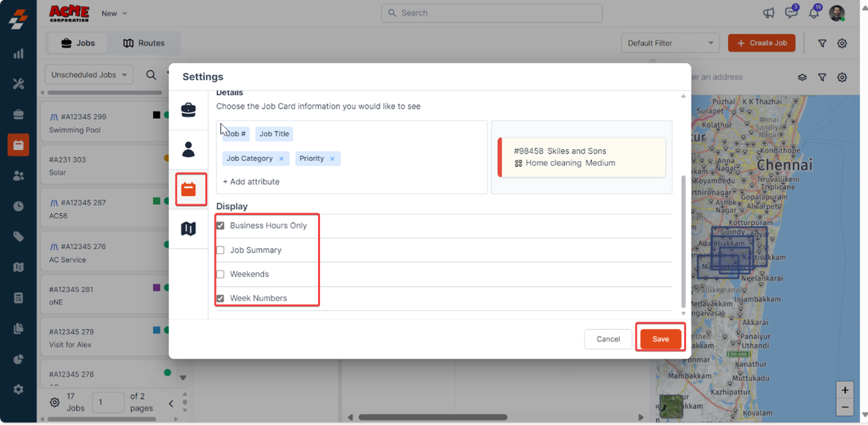Click the top search field
Viewport: 868px width, 425px height.
tap(492, 13)
